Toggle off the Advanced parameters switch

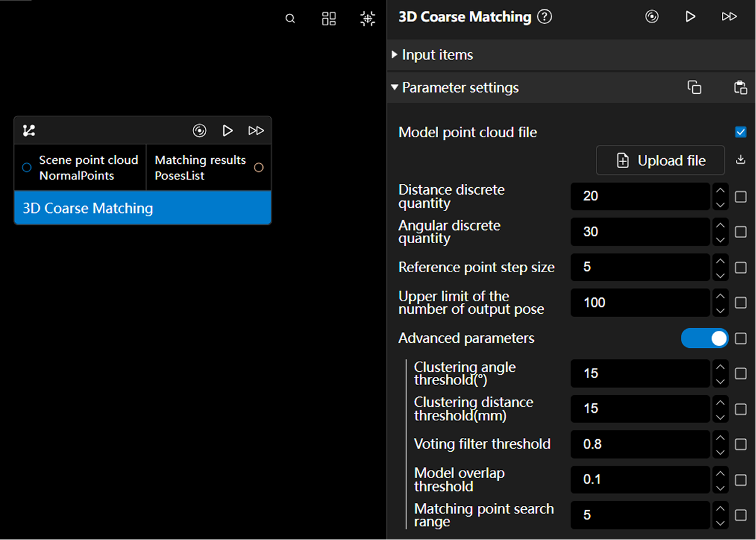point(704,338)
